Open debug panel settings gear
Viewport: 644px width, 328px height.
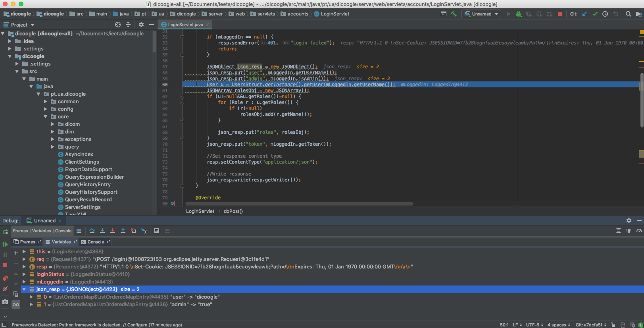(629, 220)
